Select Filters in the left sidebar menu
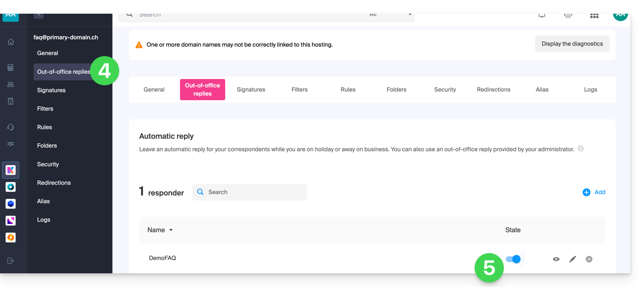This screenshot has width=644, height=287. [45, 109]
